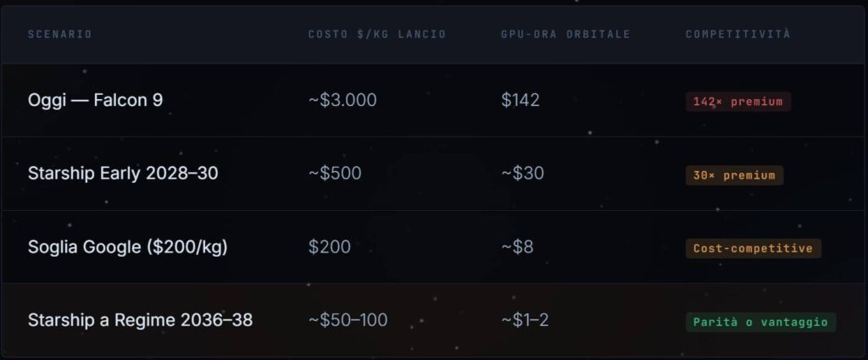This screenshot has width=868, height=360.
Task: Click the COSTO $/KG LANCIO column header
Action: (x=376, y=34)
